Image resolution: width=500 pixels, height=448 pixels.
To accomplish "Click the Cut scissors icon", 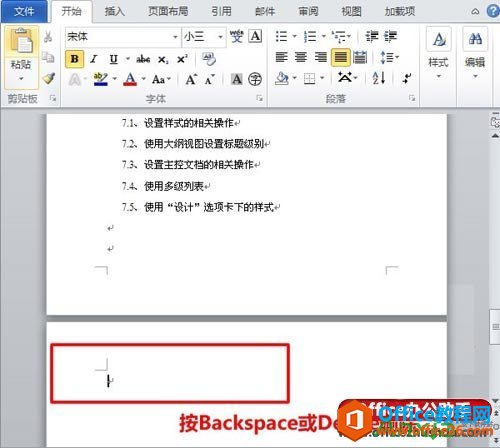I will click(x=48, y=37).
